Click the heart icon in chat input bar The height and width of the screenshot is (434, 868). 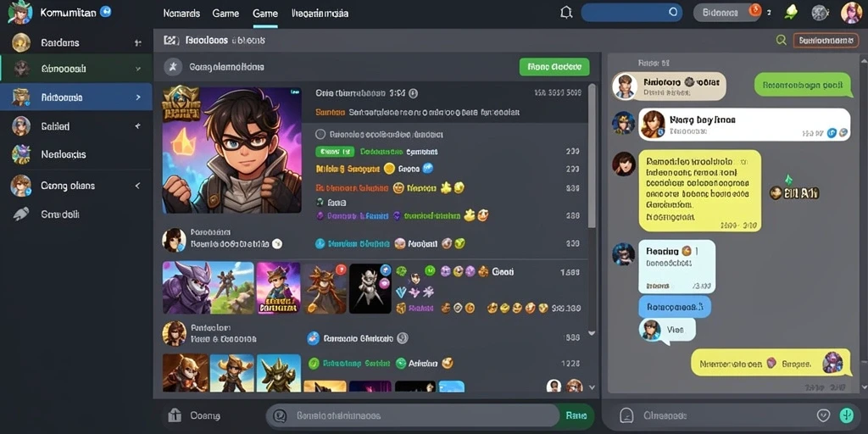824,415
